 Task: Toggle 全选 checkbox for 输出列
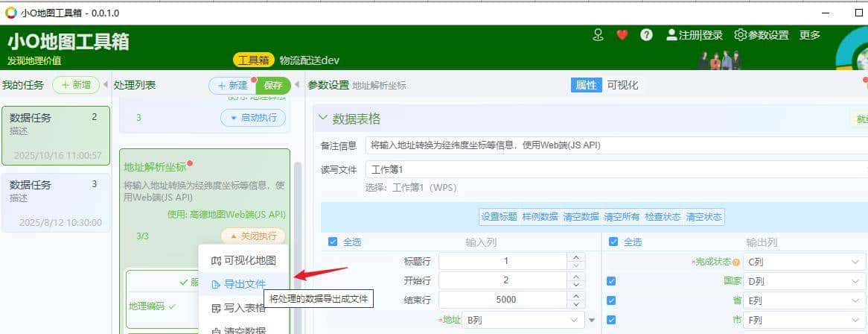tap(613, 242)
